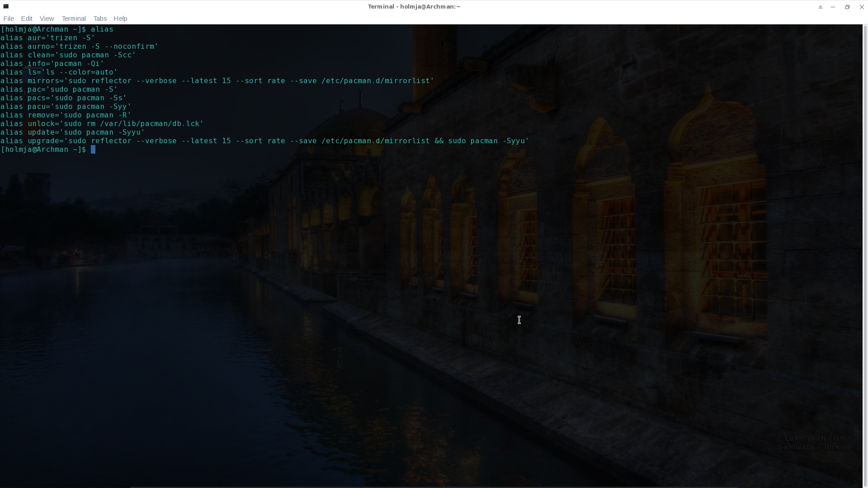
Task: Click the terminal prompt cursor block
Action: (x=93, y=150)
